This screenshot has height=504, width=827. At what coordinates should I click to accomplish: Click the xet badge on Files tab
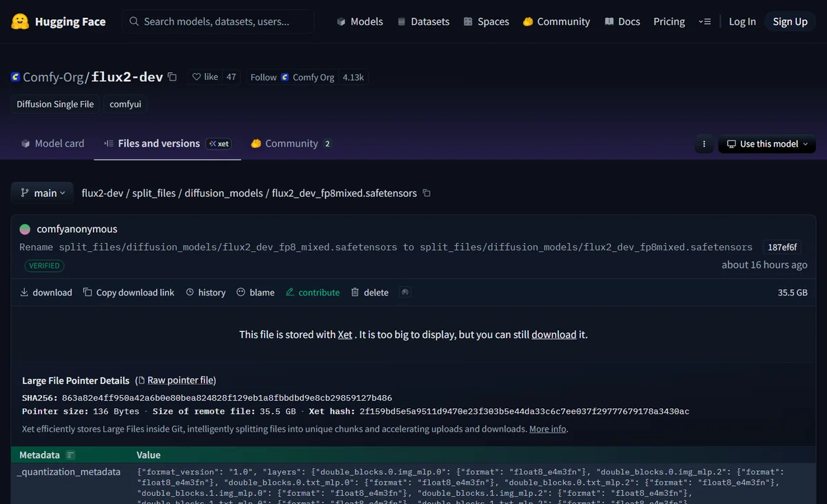click(x=219, y=144)
